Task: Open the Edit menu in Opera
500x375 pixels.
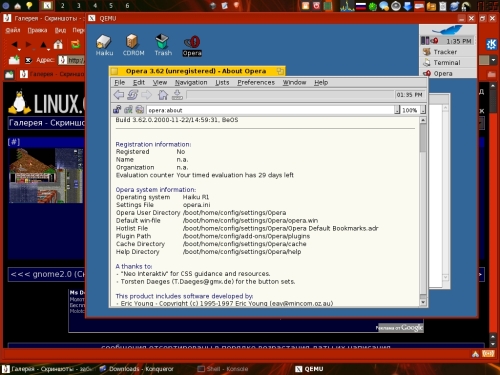Action: coord(139,82)
